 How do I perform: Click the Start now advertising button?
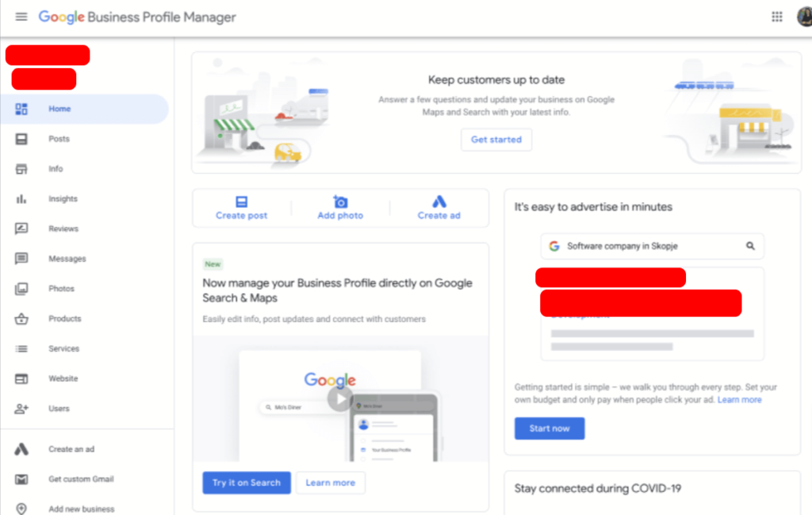click(x=550, y=428)
